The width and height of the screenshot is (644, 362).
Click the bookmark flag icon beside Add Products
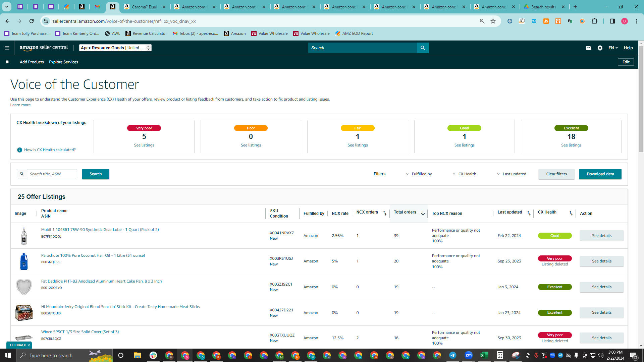[x=7, y=62]
